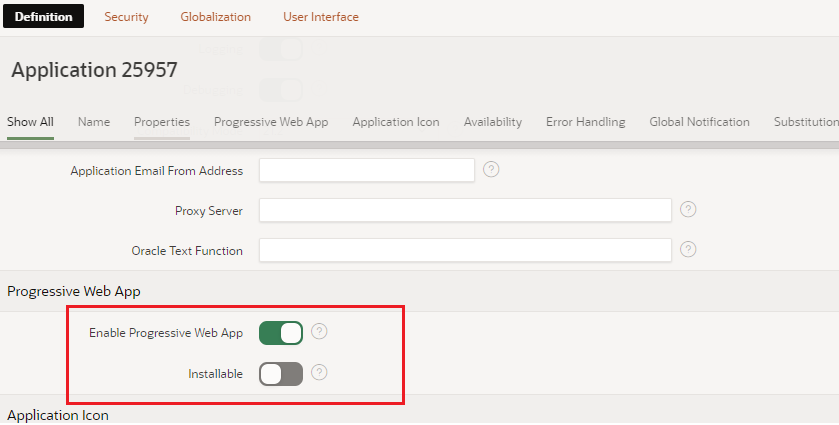839x425 pixels.
Task: Go to the Globalization tab
Action: 215,17
